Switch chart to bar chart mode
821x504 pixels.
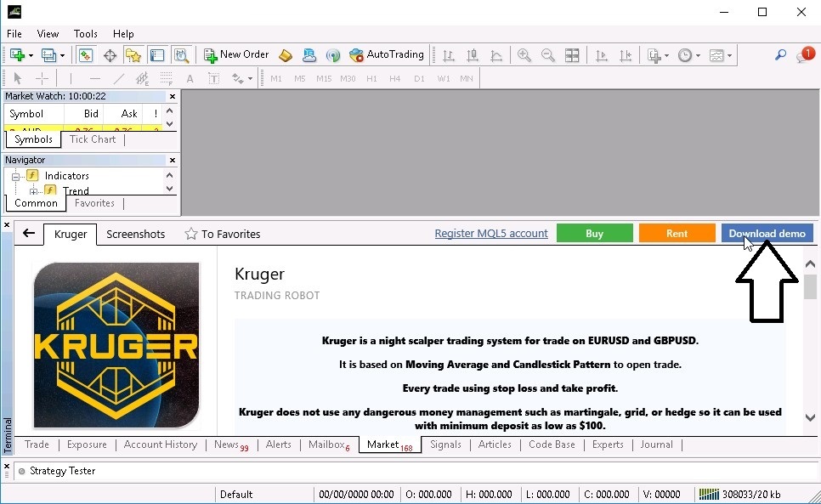pos(448,55)
